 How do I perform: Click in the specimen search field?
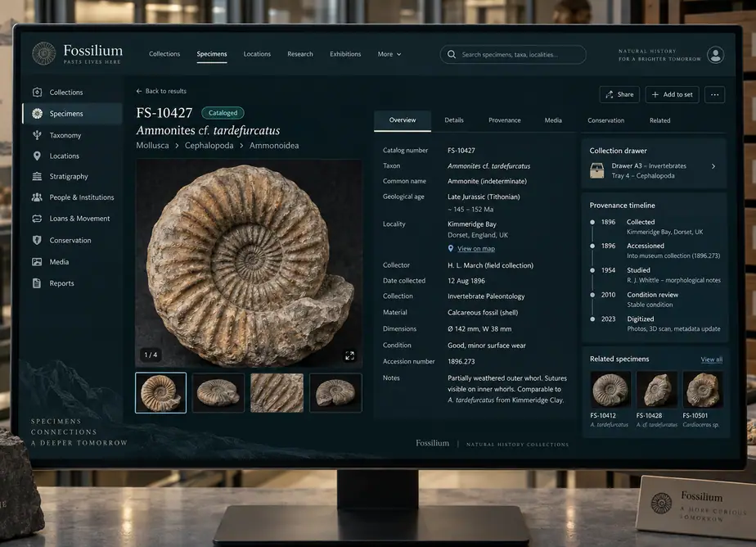[513, 55]
